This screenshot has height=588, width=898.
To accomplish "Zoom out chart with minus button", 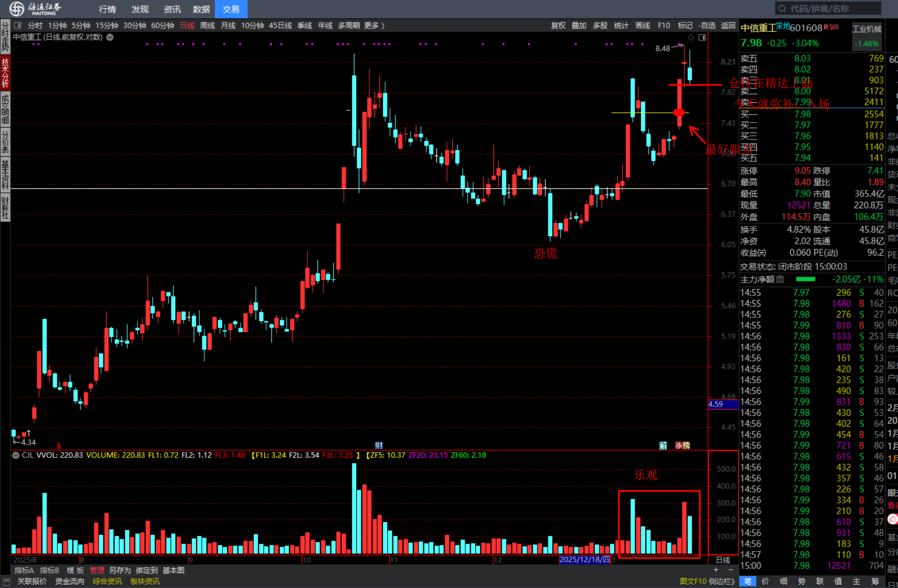I will [x=731, y=570].
